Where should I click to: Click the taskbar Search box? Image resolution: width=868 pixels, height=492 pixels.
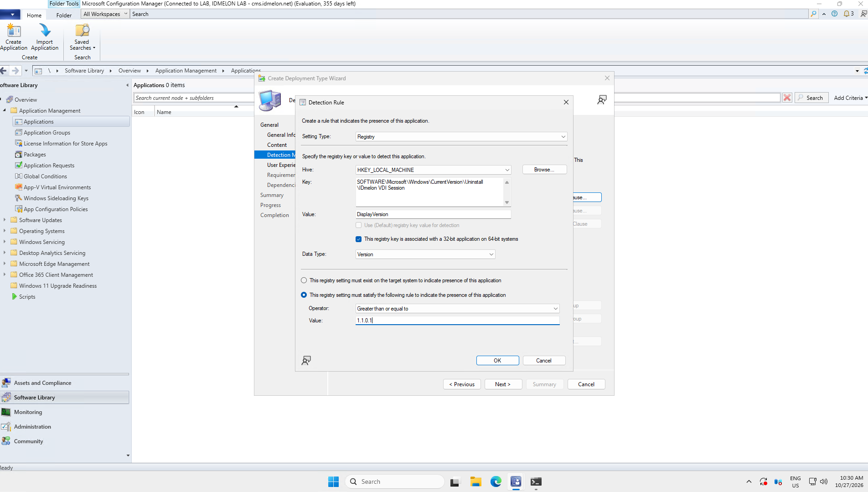(x=395, y=482)
